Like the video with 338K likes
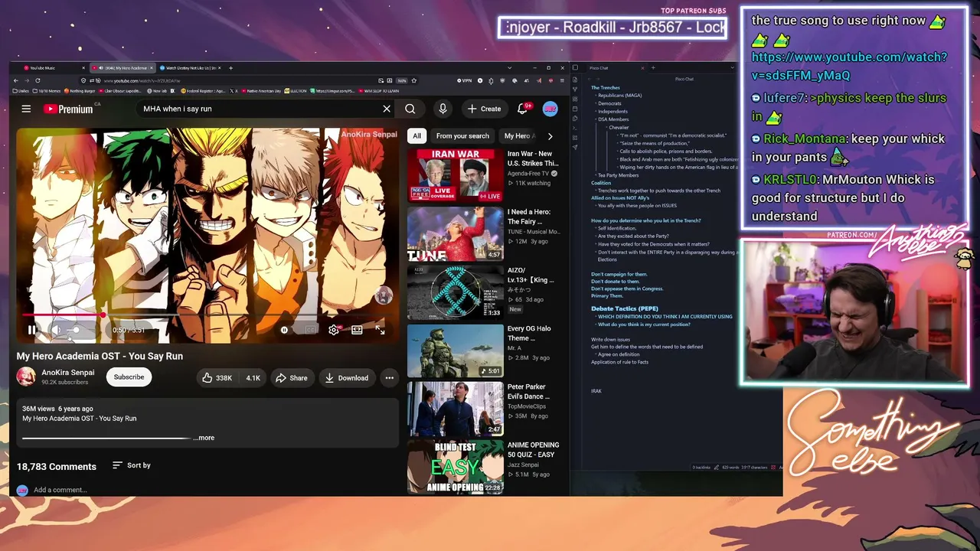Screen dimensions: 980x551 (217, 377)
